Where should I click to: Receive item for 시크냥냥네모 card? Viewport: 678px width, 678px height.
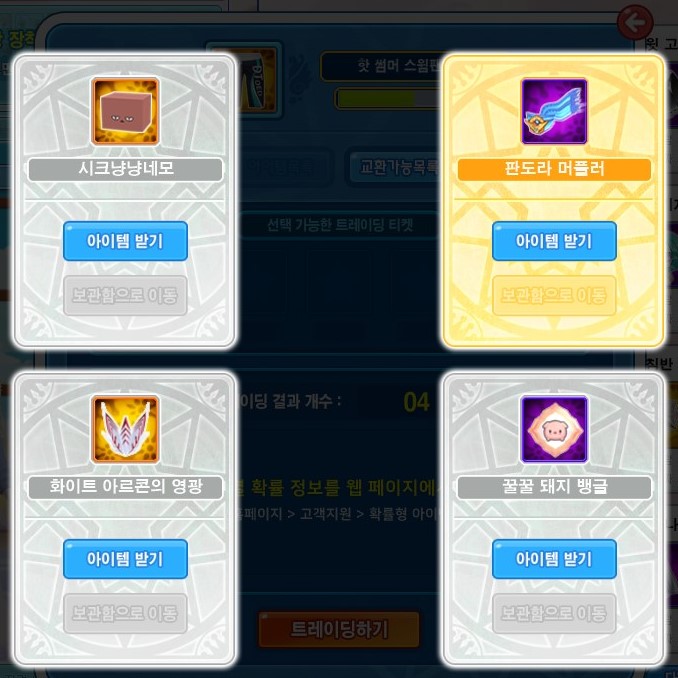(125, 241)
